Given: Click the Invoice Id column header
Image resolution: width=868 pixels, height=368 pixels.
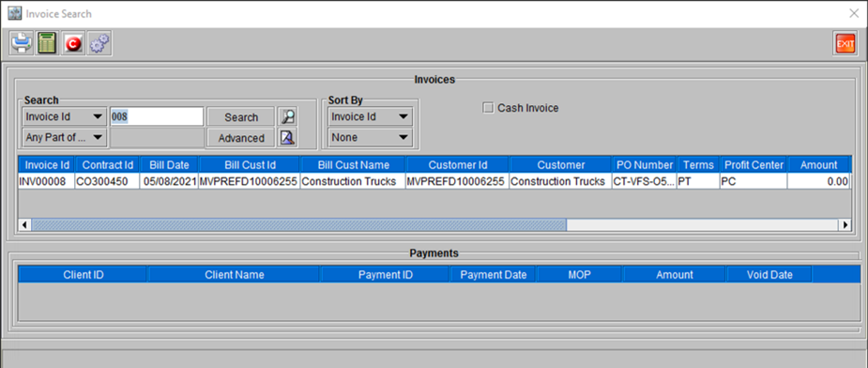Looking at the screenshot, I should [47, 164].
